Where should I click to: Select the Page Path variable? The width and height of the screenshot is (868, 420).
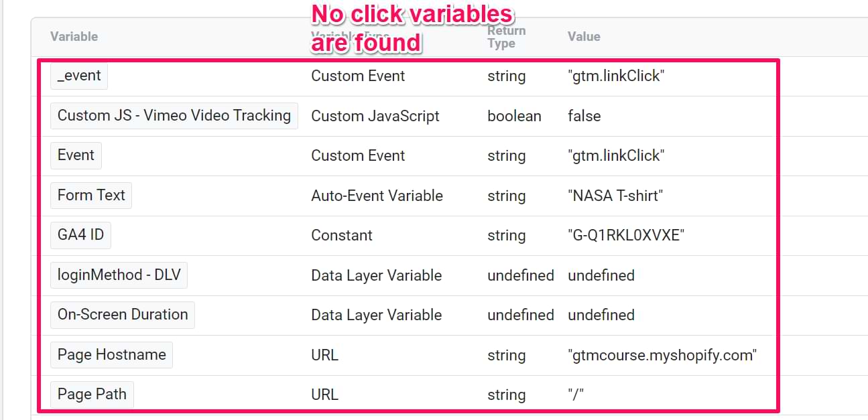(92, 395)
